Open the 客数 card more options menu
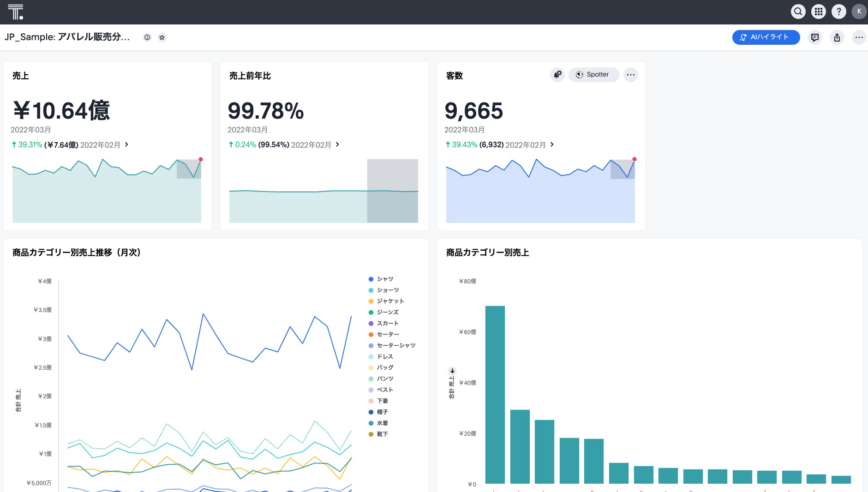This screenshot has width=868, height=492. click(x=630, y=75)
